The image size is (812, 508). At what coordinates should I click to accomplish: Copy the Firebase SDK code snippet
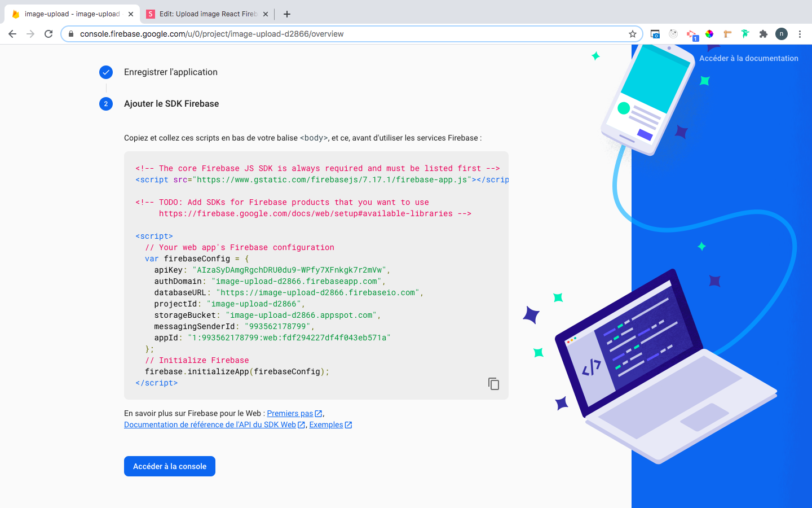(493, 384)
